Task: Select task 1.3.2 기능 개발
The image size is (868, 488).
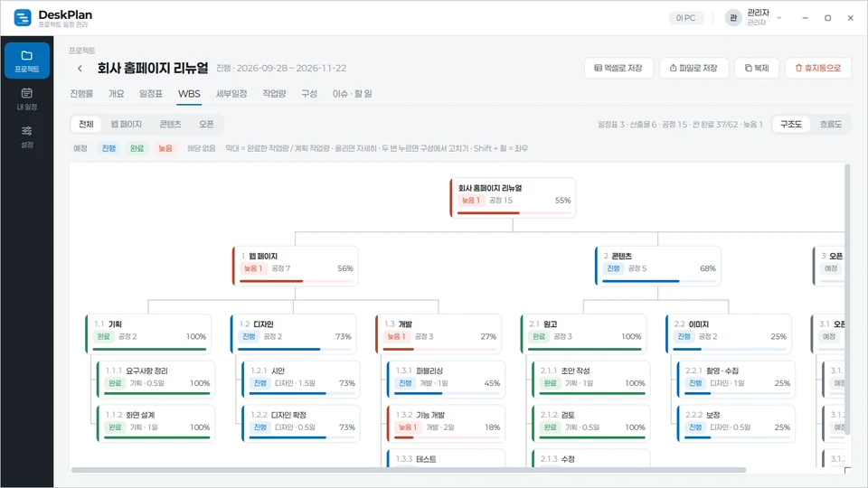Action: 446,423
